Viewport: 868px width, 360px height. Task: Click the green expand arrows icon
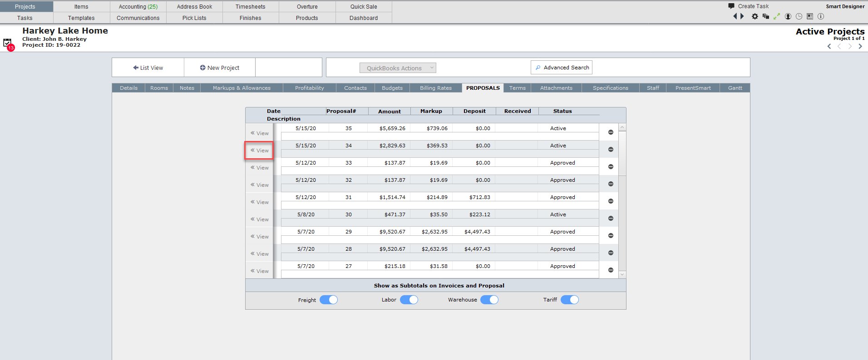coord(777,16)
